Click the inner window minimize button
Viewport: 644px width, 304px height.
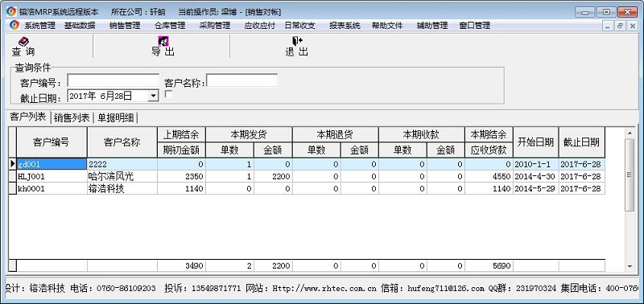point(609,26)
